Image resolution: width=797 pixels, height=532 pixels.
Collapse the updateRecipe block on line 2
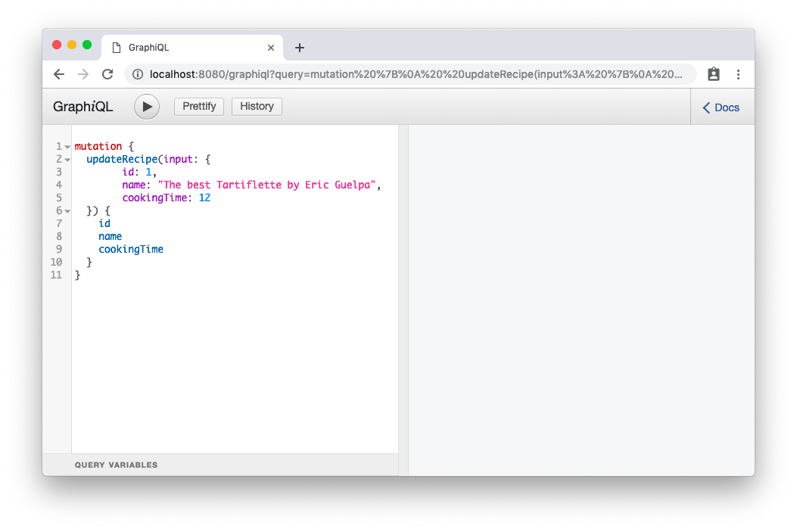click(x=67, y=159)
